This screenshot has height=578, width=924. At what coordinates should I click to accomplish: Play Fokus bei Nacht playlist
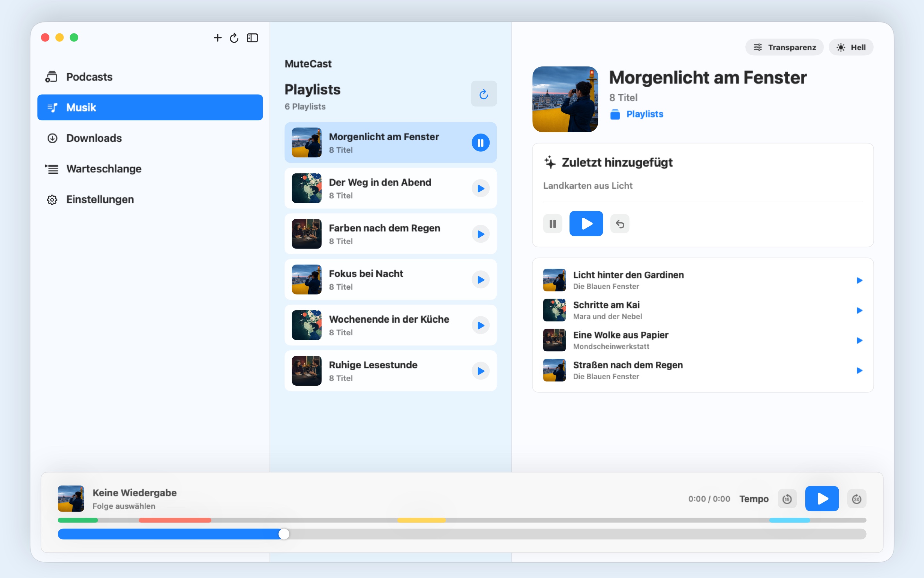[481, 280]
